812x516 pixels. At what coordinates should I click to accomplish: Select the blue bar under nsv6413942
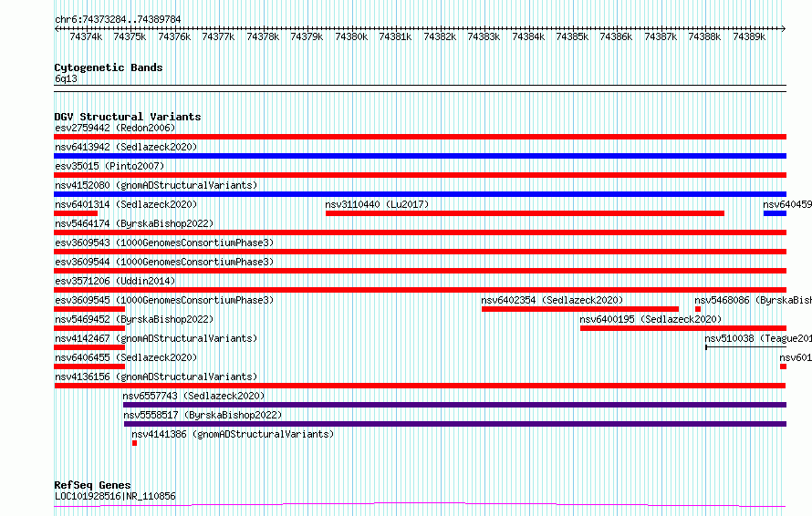(420, 156)
